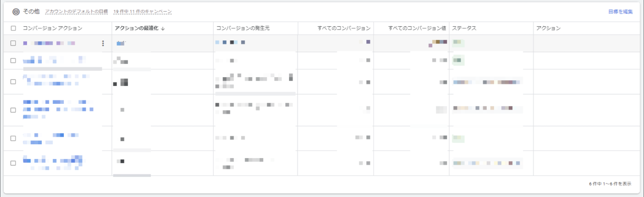Select all rows with the header checkbox

13,29
